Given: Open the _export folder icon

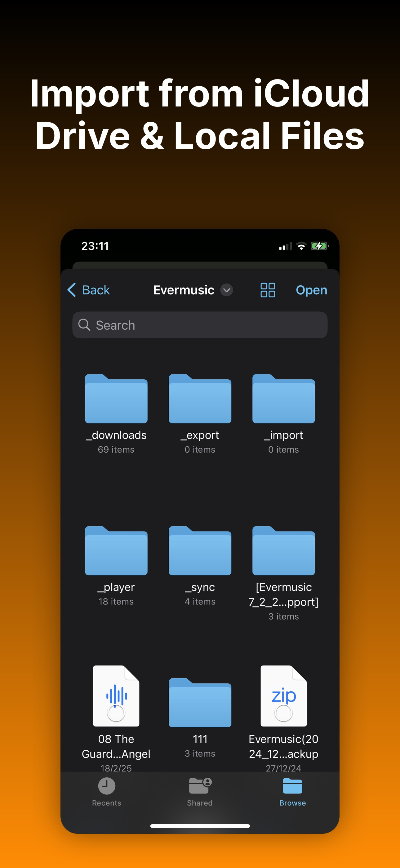Looking at the screenshot, I should coord(200,399).
